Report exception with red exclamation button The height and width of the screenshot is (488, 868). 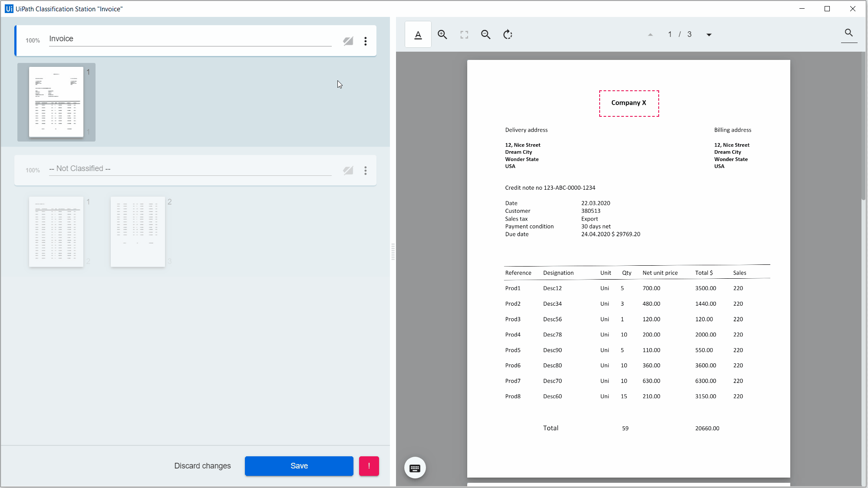[369, 466]
